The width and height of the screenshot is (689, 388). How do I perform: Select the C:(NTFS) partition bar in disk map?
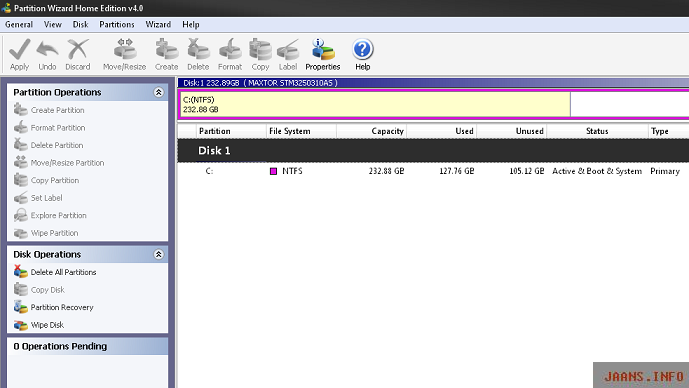[375, 105]
